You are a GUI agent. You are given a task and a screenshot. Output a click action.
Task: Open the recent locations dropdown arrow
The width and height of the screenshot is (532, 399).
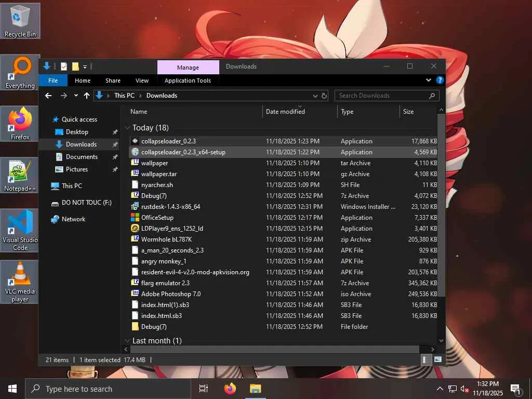click(x=76, y=96)
